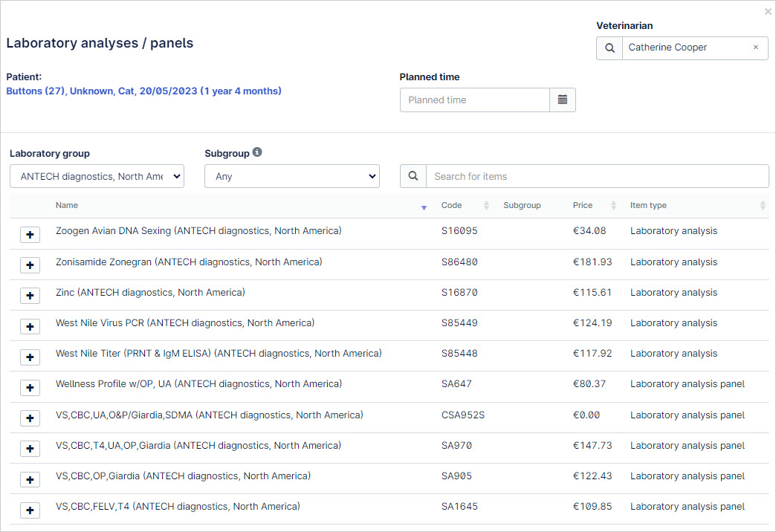Open patient Buttons (27) link
776x532 pixels.
pyautogui.click(x=143, y=91)
